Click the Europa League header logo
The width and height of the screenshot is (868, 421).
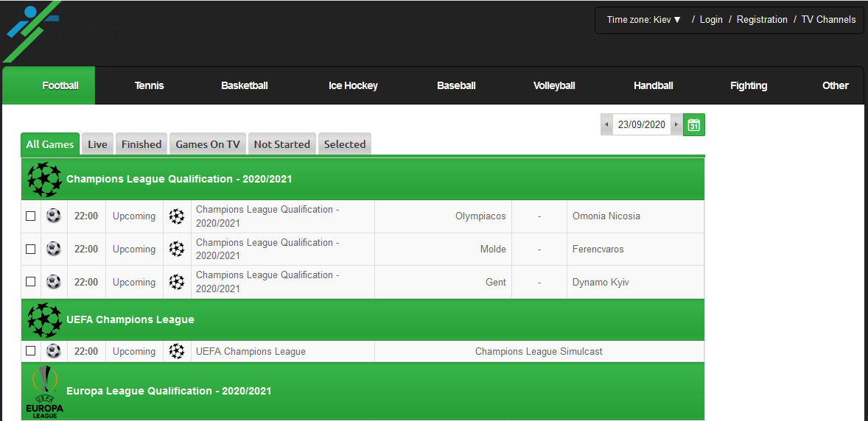44,392
